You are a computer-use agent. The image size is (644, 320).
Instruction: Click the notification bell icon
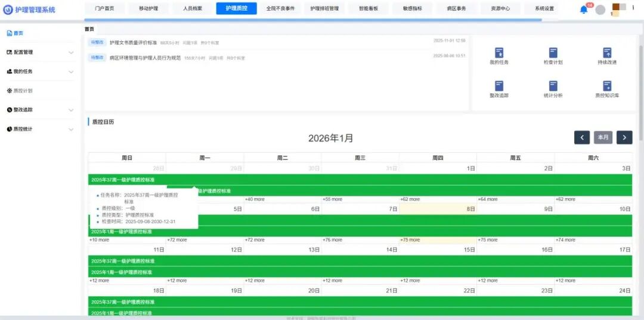point(584,10)
